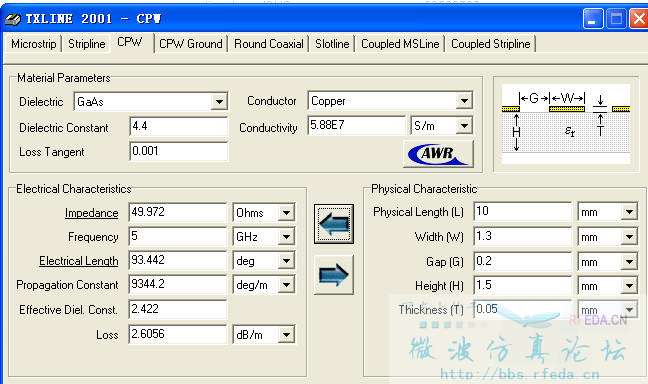Open the Coupled Stripline tab
The width and height of the screenshot is (648, 384).
point(491,44)
